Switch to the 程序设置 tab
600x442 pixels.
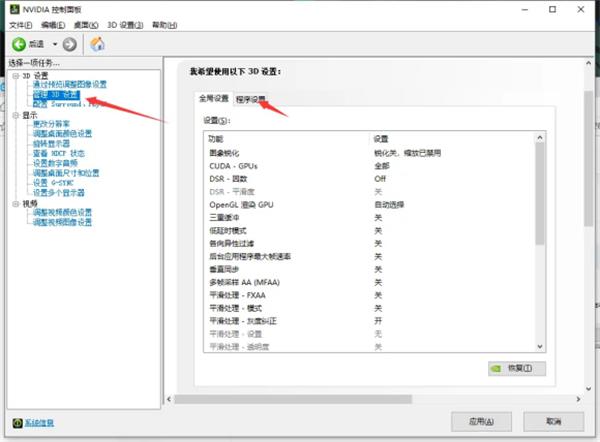[250, 99]
